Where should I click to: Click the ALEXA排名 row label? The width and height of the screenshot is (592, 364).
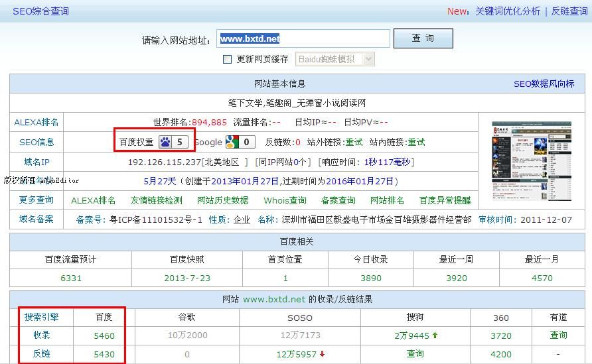pyautogui.click(x=37, y=122)
